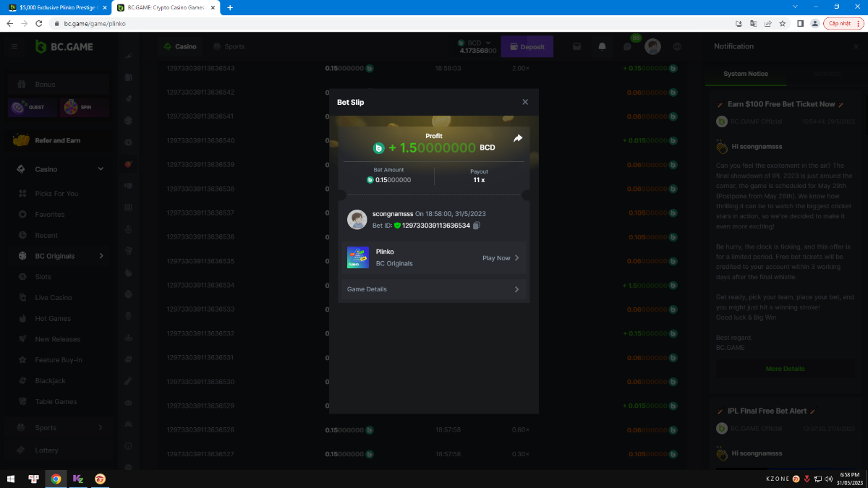Toggle the hamburger sidebar menu

pos(14,46)
